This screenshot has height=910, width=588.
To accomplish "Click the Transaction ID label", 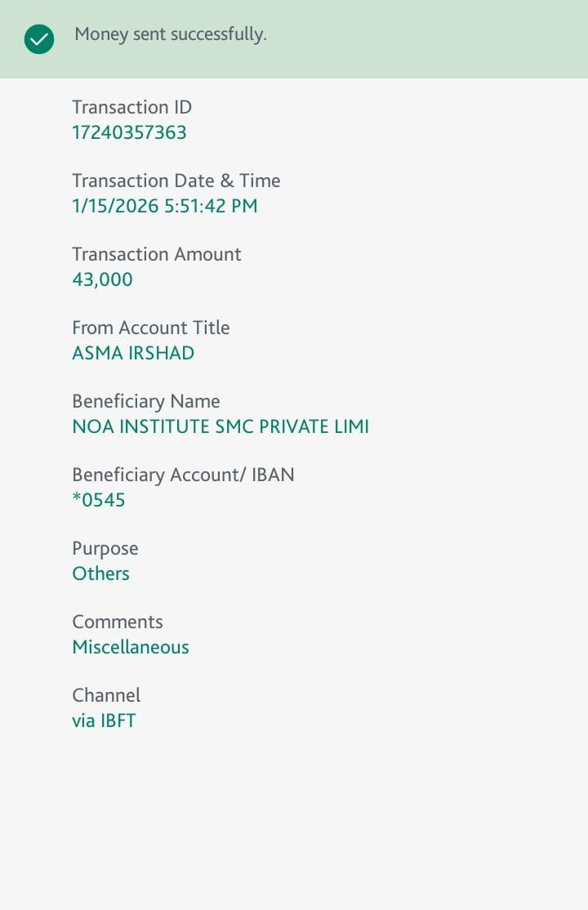I will coord(131,107).
